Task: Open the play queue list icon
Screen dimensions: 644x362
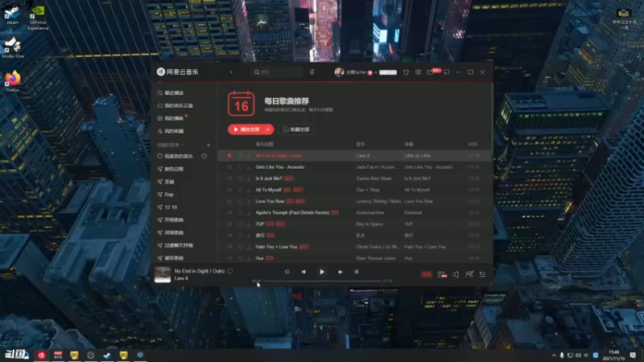Action: coord(482,274)
